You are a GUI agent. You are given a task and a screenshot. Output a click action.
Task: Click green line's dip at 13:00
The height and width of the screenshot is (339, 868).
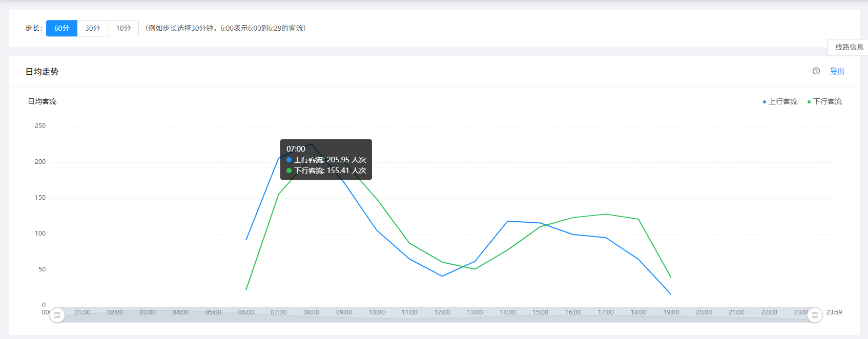(x=475, y=269)
